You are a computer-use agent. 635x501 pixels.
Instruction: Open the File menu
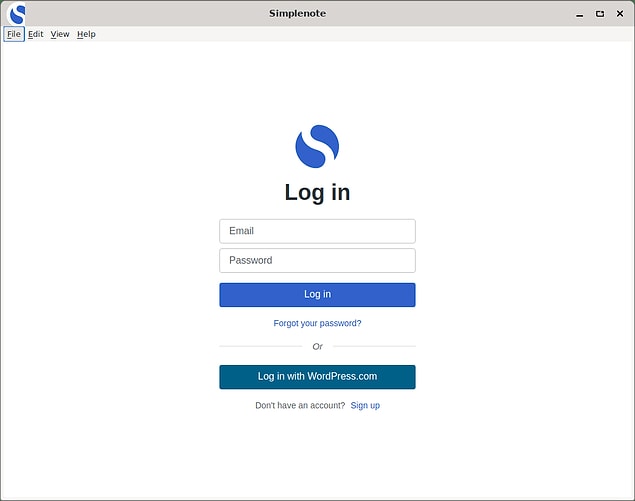click(14, 34)
